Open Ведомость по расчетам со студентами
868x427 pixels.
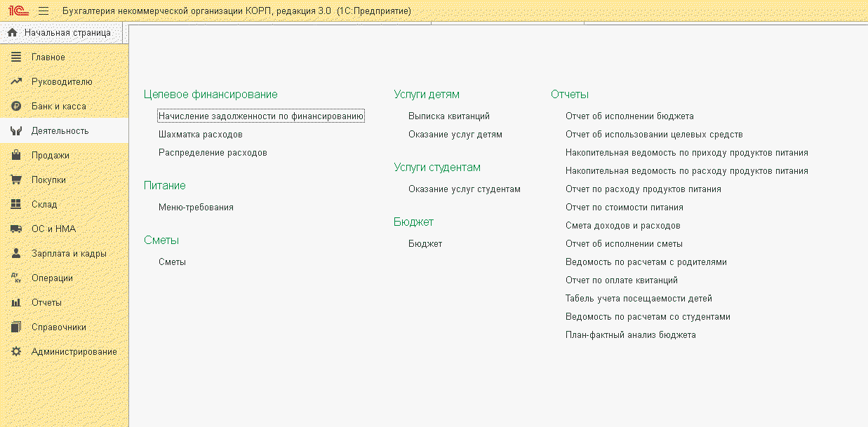pyautogui.click(x=648, y=316)
